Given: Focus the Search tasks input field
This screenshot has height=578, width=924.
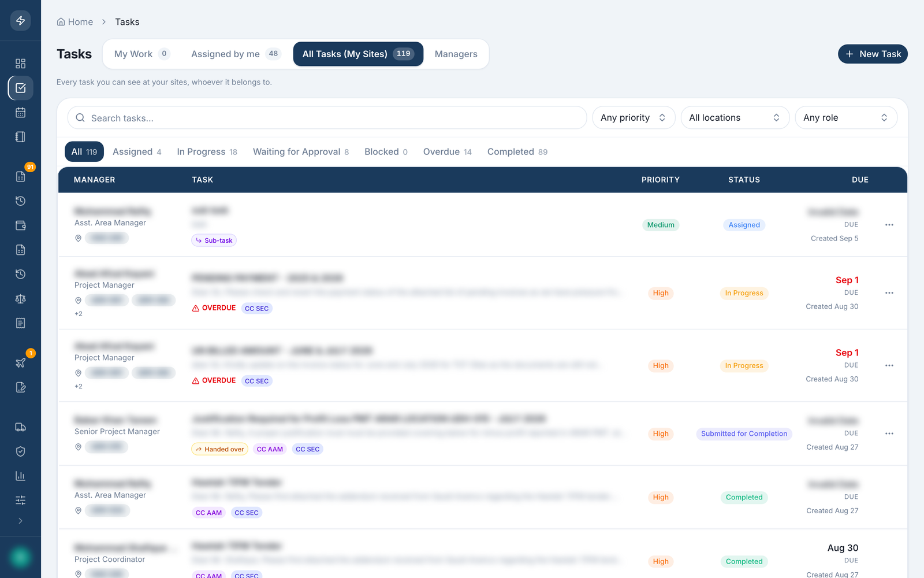Looking at the screenshot, I should (327, 118).
